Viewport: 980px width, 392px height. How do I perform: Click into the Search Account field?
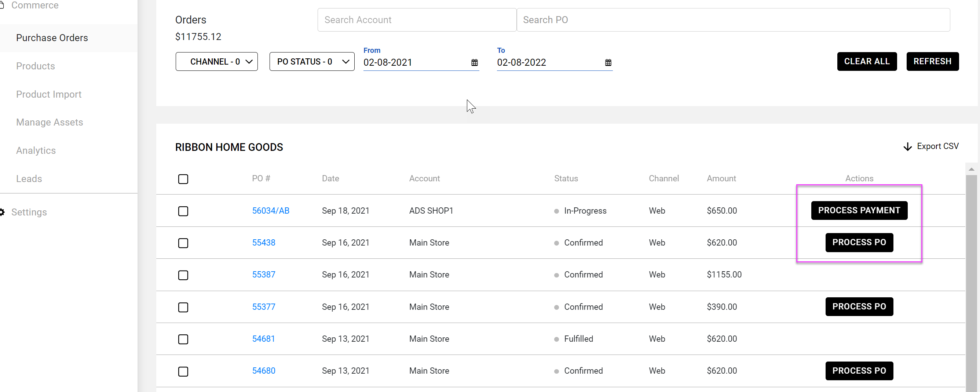coord(417,20)
